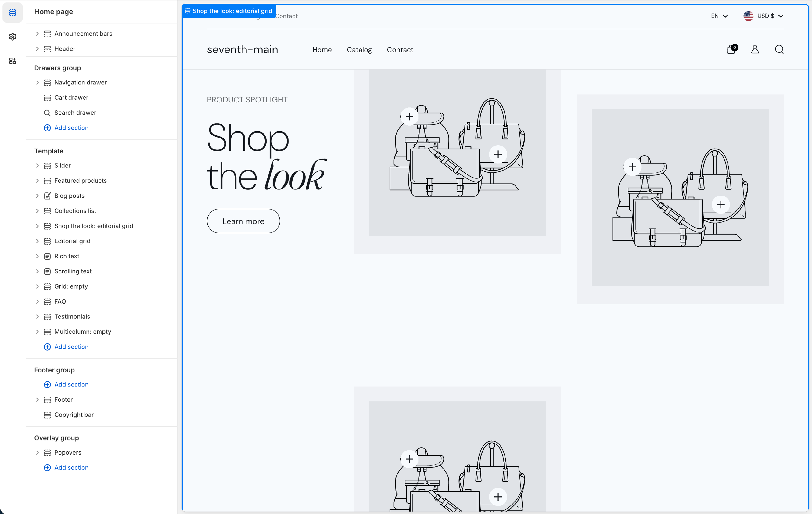Expand the Slider section chevron
This screenshot has height=514, width=812.
point(37,166)
